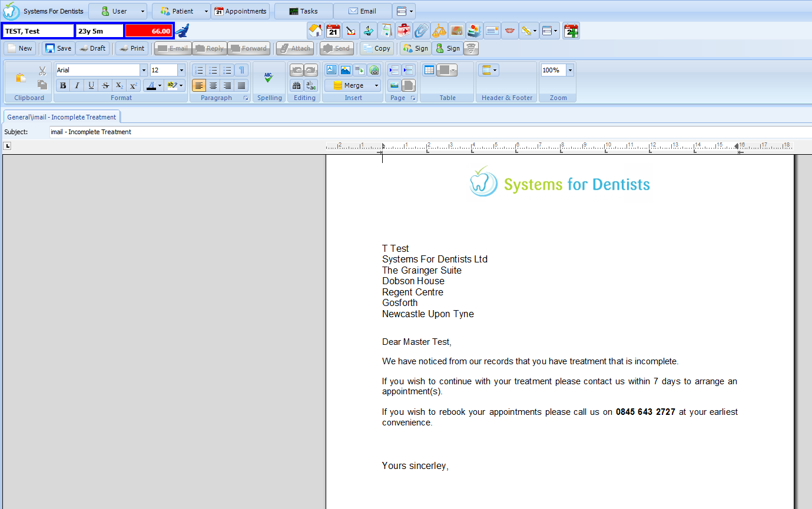Select the imail - Incomplete Treatment tab

(62, 117)
